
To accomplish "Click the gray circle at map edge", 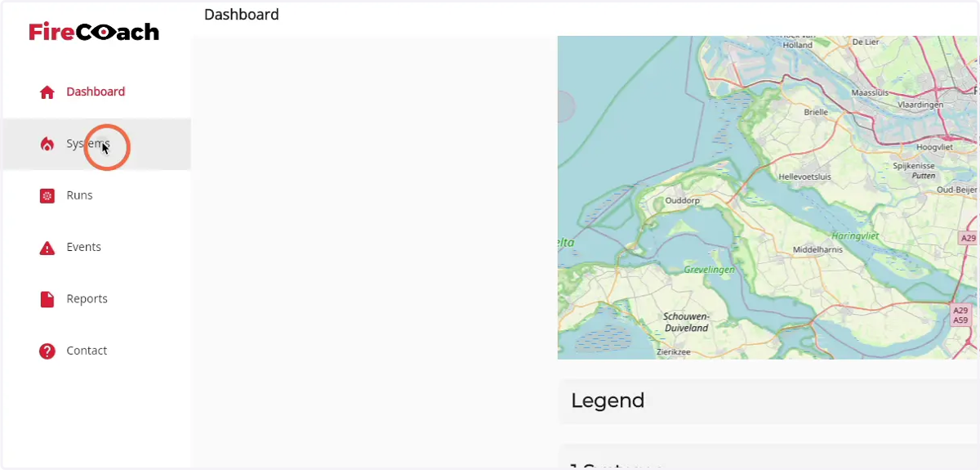I will (x=566, y=107).
